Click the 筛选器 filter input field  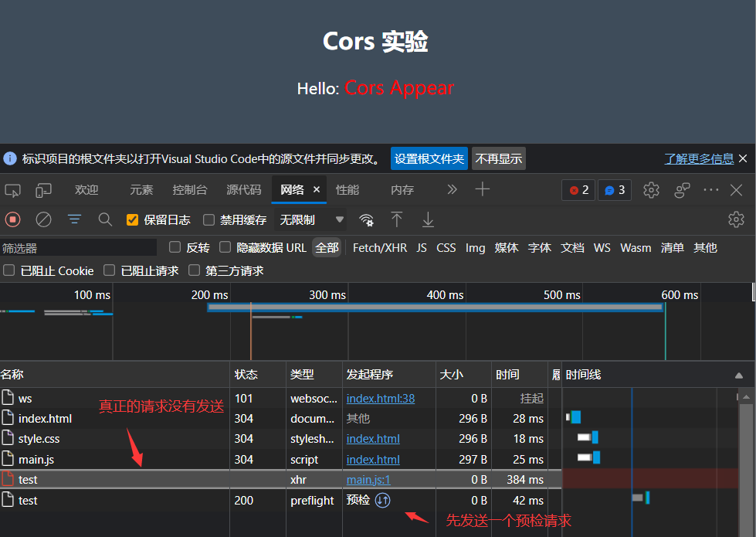click(x=77, y=248)
